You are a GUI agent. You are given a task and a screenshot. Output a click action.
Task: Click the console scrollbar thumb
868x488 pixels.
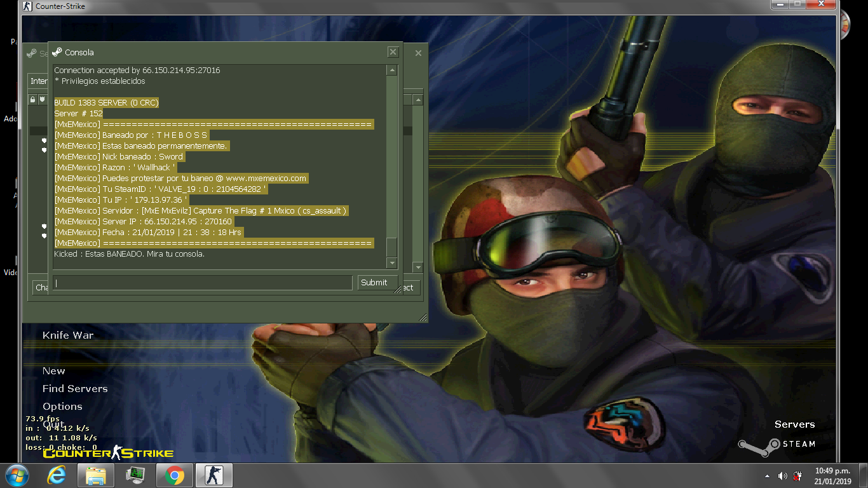pyautogui.click(x=392, y=247)
